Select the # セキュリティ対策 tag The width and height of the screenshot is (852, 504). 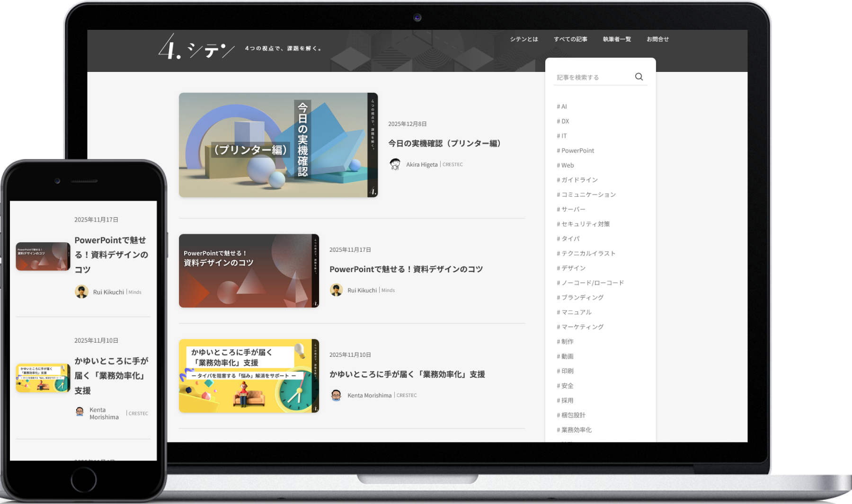pyautogui.click(x=583, y=224)
